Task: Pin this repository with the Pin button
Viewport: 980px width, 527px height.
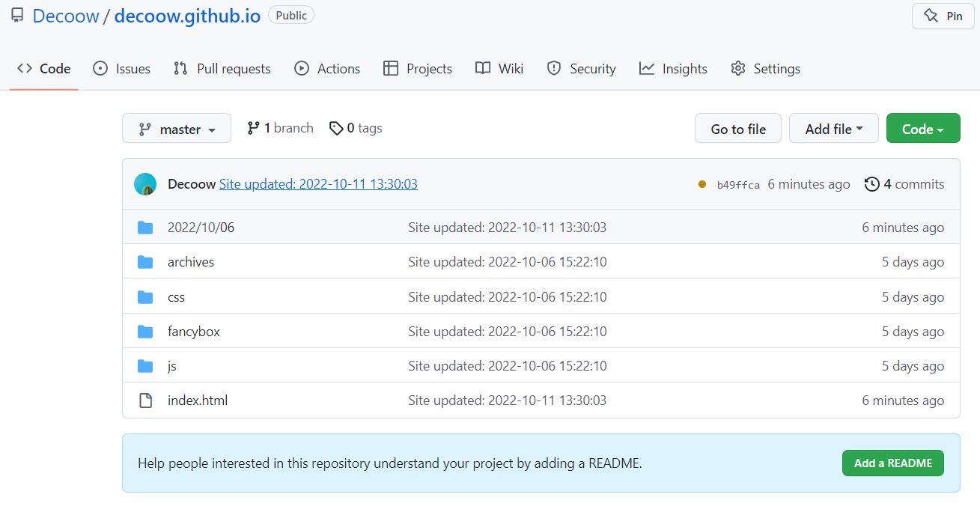Action: click(x=943, y=16)
